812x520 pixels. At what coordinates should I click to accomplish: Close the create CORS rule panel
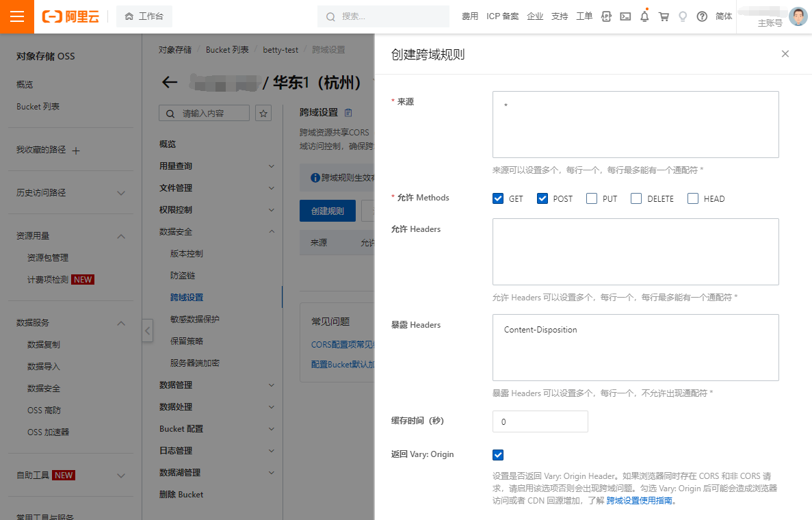tap(785, 54)
